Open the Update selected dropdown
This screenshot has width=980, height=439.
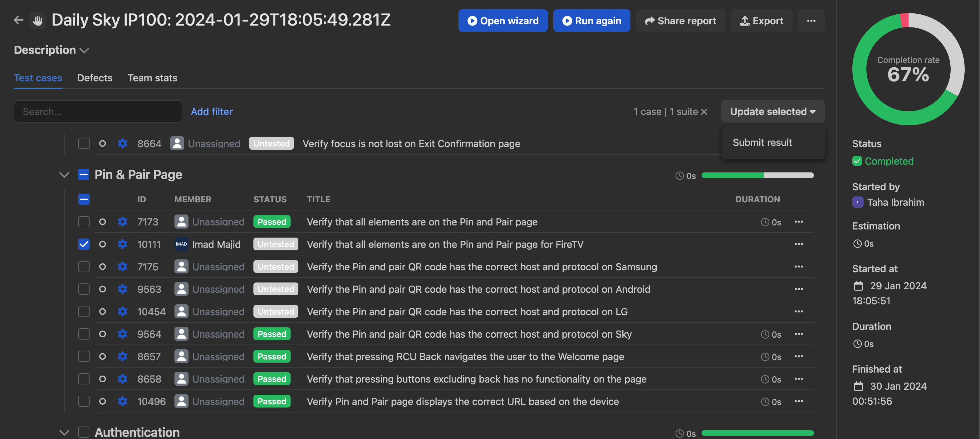[772, 111]
